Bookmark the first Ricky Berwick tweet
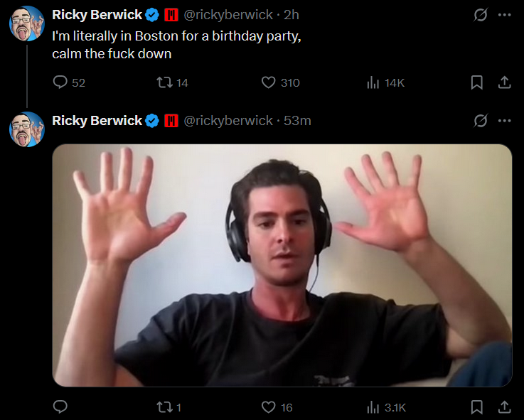524x420 pixels. pyautogui.click(x=476, y=82)
